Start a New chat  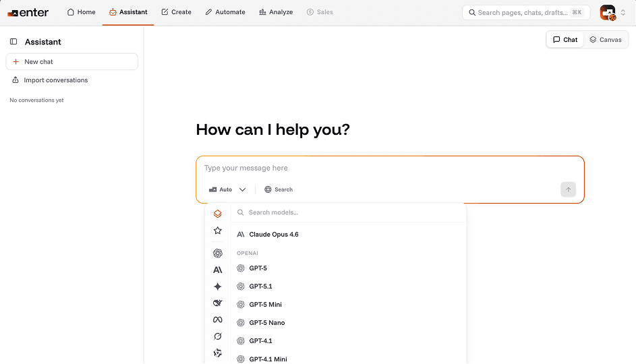pos(71,61)
